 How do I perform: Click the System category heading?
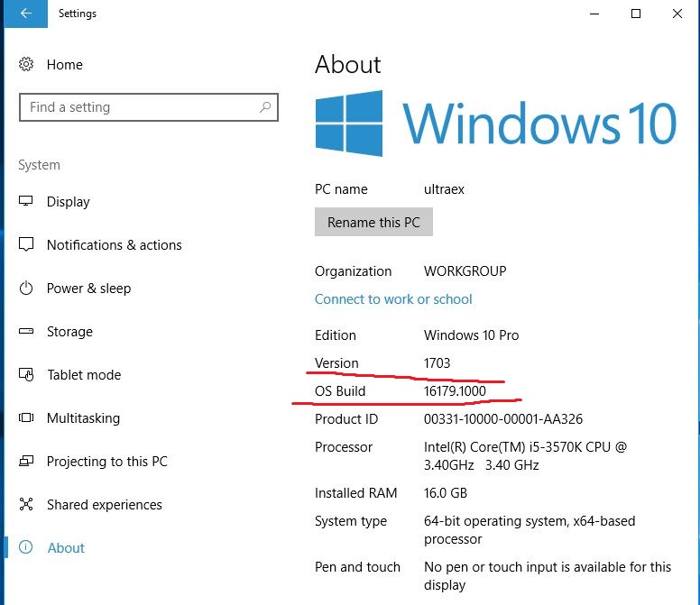[x=40, y=165]
